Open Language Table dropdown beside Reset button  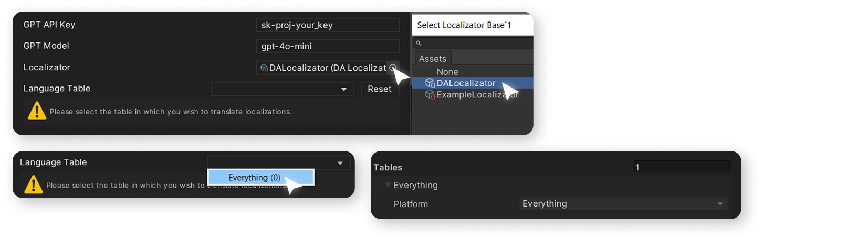(x=283, y=89)
